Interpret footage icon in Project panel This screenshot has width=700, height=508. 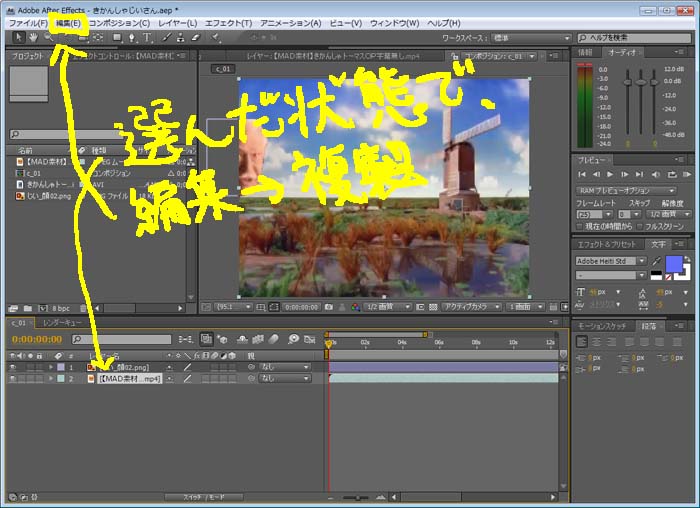click(12, 308)
